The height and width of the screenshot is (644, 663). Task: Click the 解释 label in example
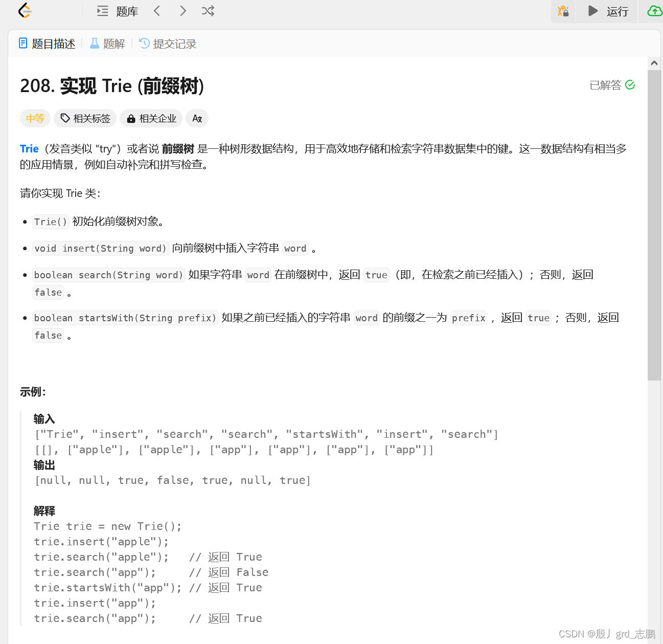(44, 511)
